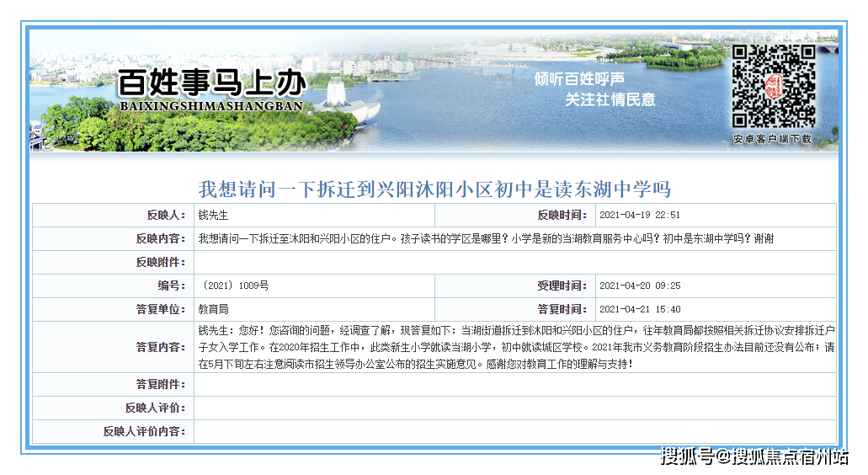Viewport: 868px width, 475px height.
Task: Click the 反映内容 label
Action: (x=161, y=238)
